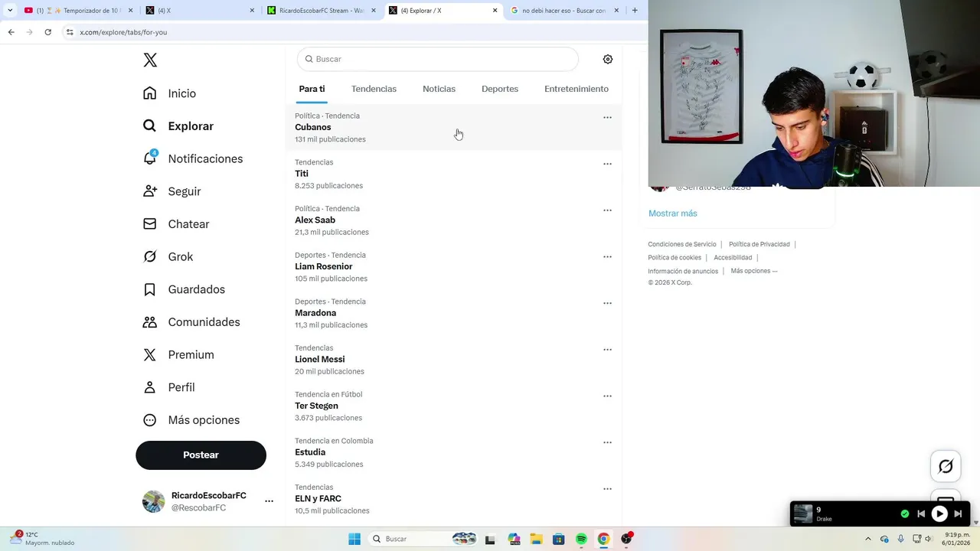Click the Buscar search field on X
980x551 pixels.
pyautogui.click(x=437, y=59)
